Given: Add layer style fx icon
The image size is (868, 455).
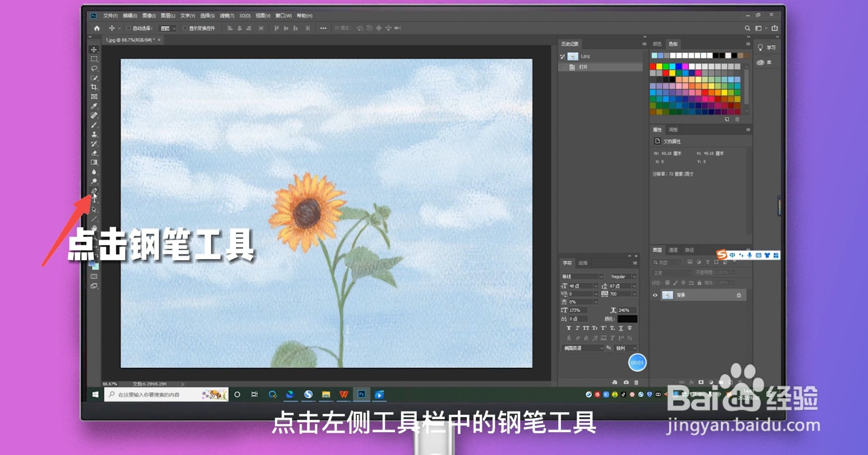Looking at the screenshot, I should (x=692, y=382).
